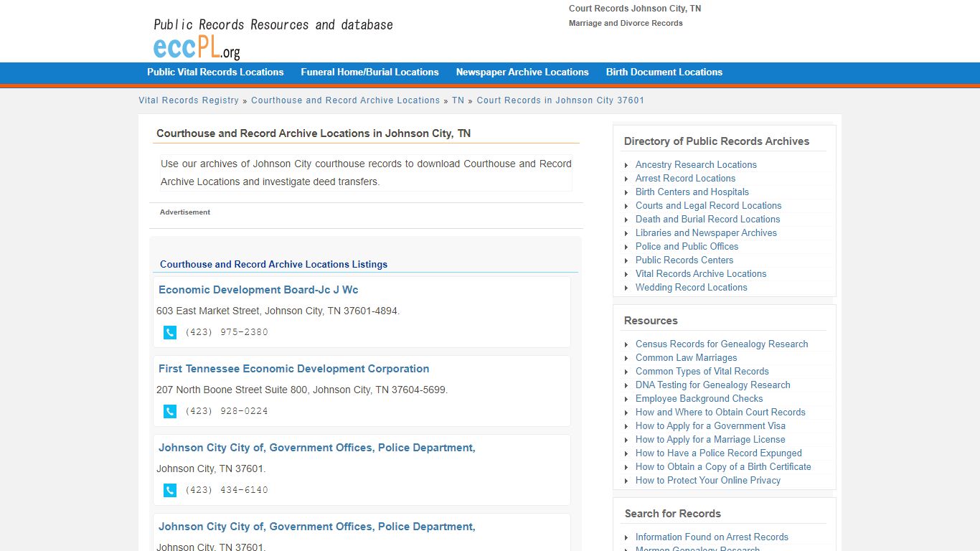Open Information Found on Arrest Records link
Screen dimensions: 980x551
pos(712,537)
